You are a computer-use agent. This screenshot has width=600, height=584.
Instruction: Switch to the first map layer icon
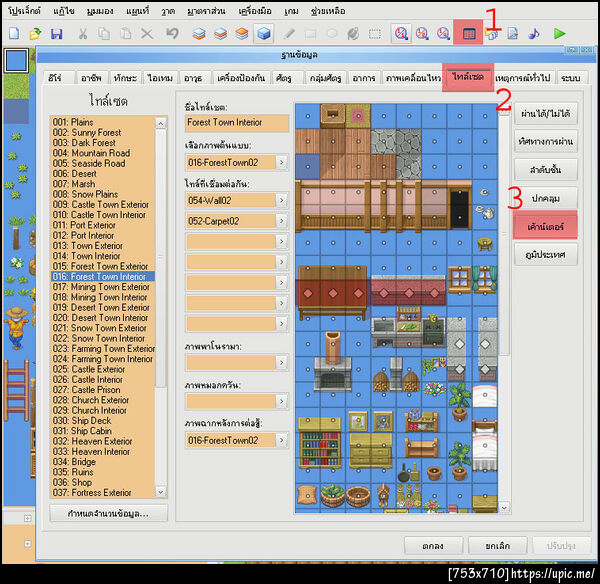(x=199, y=34)
